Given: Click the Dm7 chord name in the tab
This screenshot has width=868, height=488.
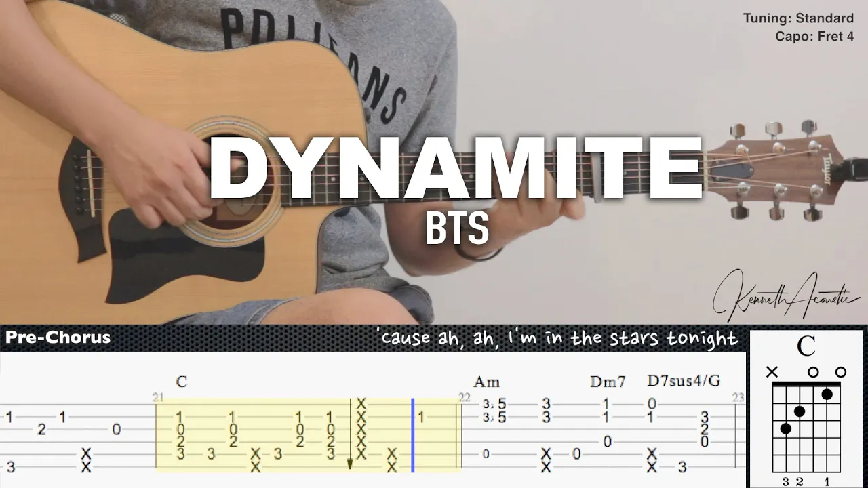Looking at the screenshot, I should [x=608, y=382].
